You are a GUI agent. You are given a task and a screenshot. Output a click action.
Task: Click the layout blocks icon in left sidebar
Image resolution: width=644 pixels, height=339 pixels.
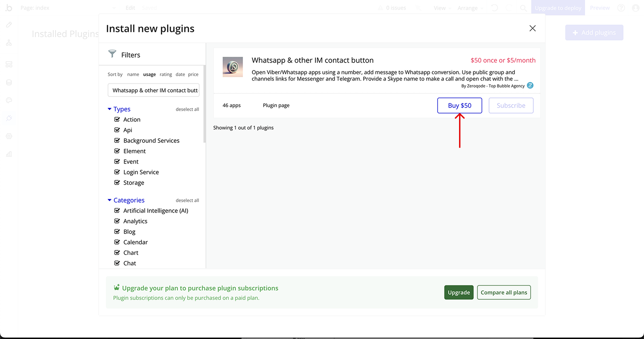click(x=9, y=64)
